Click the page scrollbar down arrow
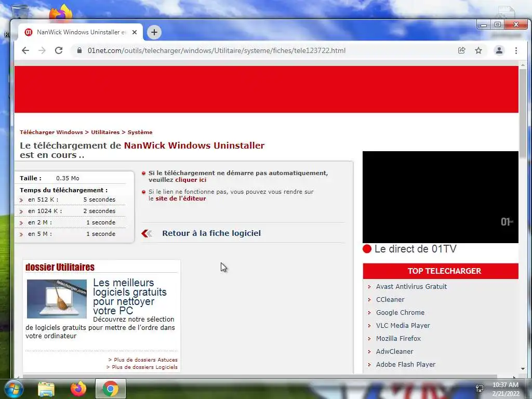 click(523, 369)
